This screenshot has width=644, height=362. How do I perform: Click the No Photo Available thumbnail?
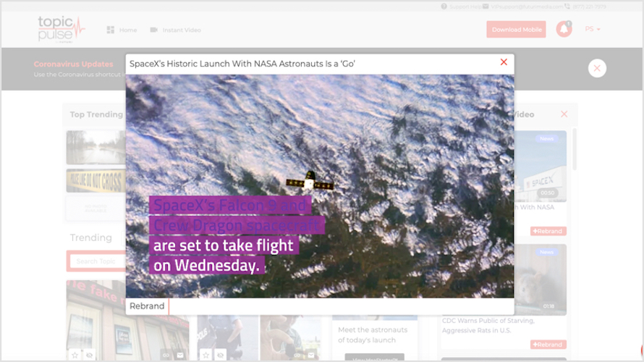point(96,209)
